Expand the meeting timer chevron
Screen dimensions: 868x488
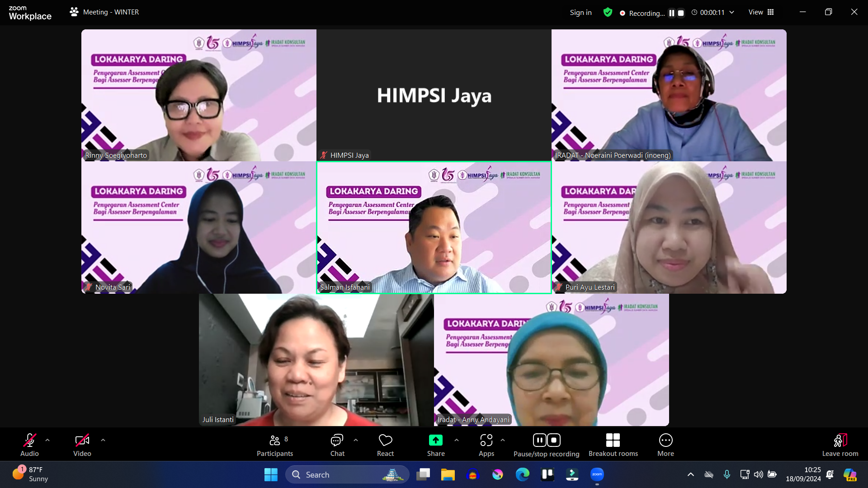click(x=732, y=13)
